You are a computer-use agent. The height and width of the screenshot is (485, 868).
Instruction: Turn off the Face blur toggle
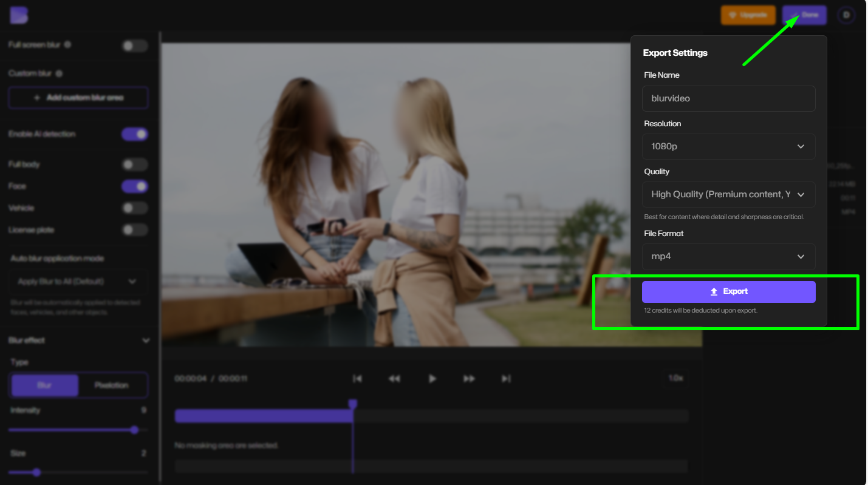click(x=134, y=186)
